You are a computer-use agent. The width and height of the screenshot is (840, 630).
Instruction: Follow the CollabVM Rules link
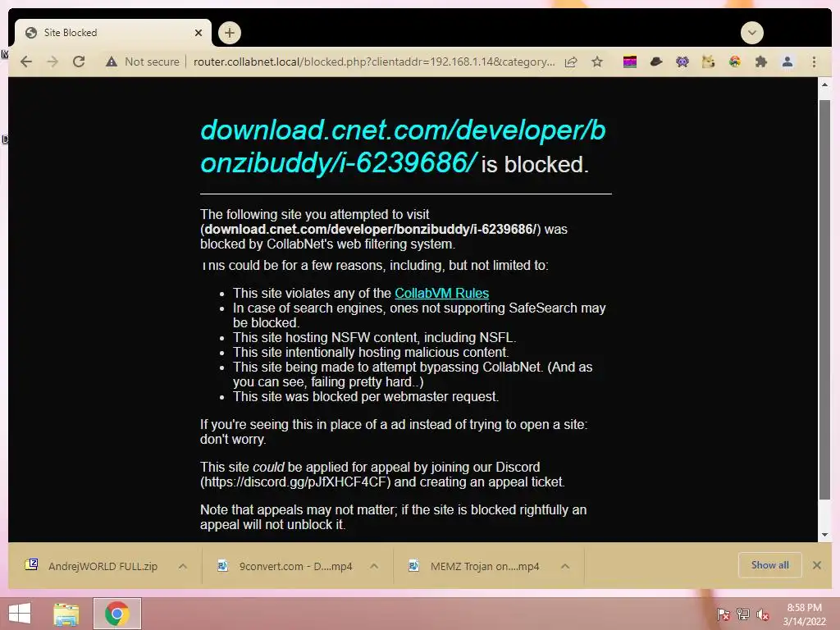point(441,293)
